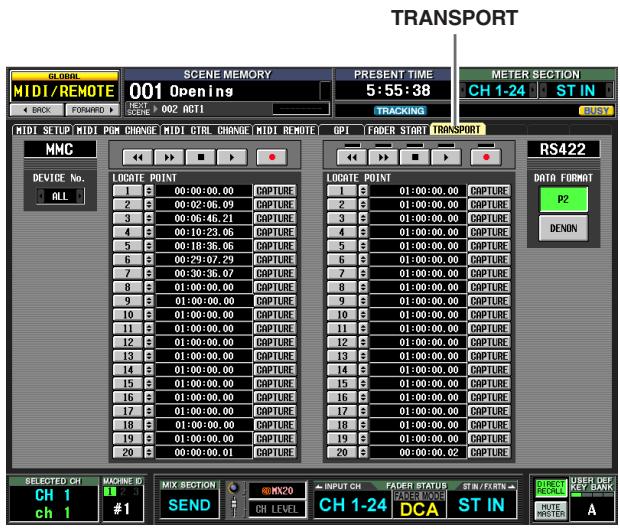Capture RS422 locate point 3
The height and width of the screenshot is (529, 620).
(x=489, y=218)
